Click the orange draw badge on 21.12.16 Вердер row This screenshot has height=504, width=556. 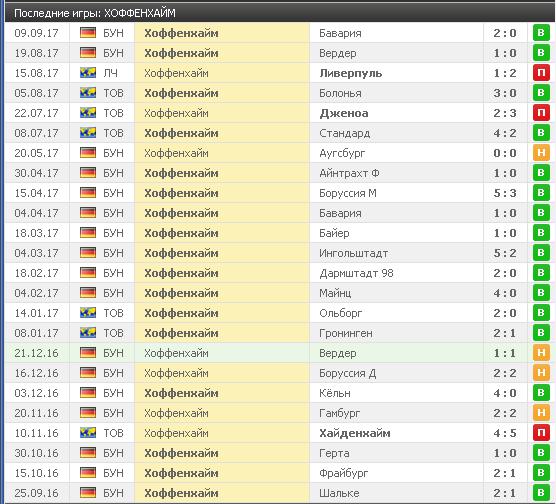(541, 353)
